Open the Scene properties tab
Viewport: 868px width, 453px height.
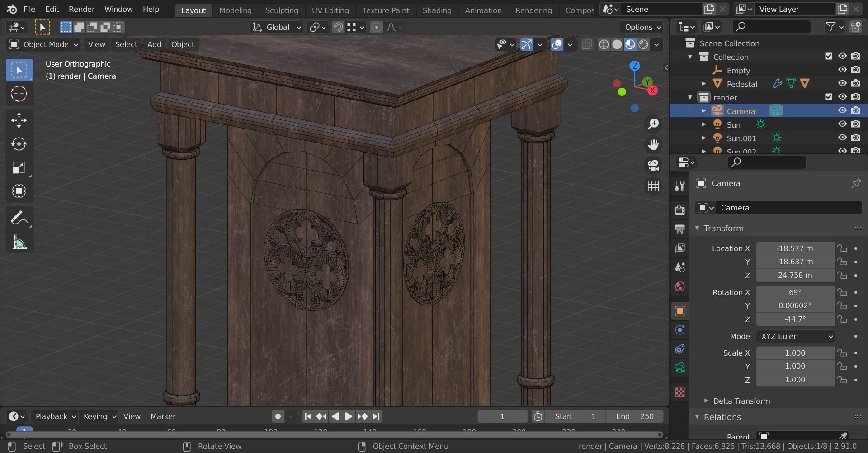point(680,267)
